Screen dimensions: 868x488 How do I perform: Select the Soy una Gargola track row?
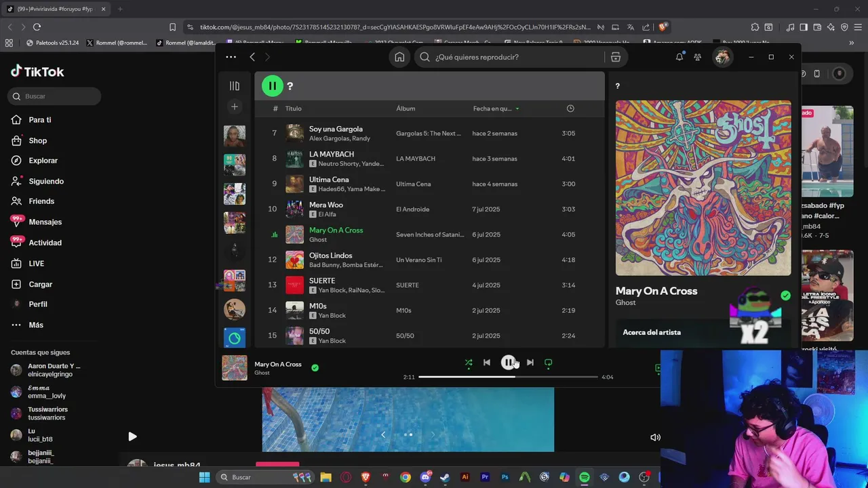(429, 134)
